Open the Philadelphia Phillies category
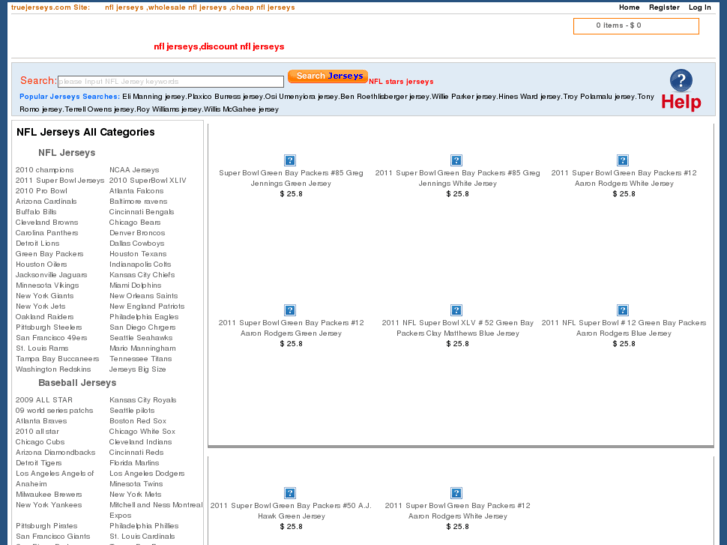727x545 pixels. pyautogui.click(x=144, y=526)
